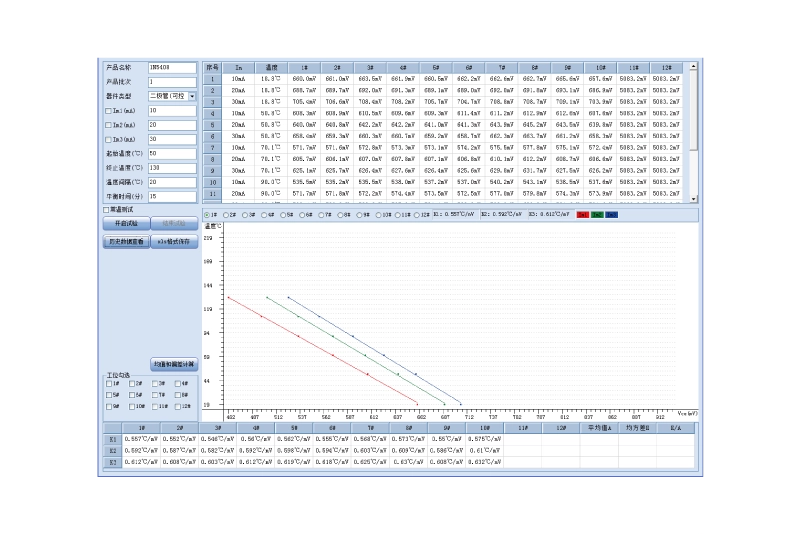
Task: Check station 4# in 工位勾选 group
Action: click(178, 384)
